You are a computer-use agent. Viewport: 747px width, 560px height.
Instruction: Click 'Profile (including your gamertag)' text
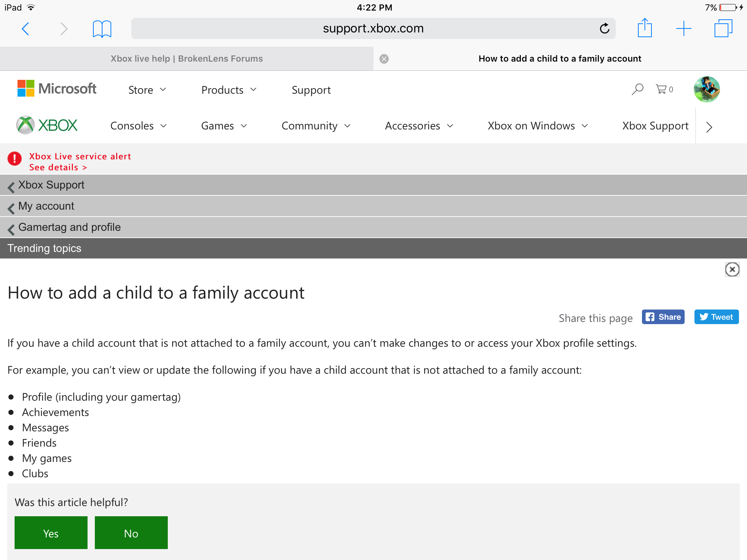101,397
